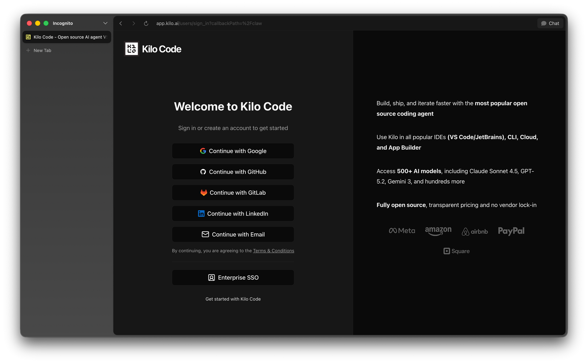588x364 pixels.
Task: Select Continue with LinkedIn
Action: [233, 213]
